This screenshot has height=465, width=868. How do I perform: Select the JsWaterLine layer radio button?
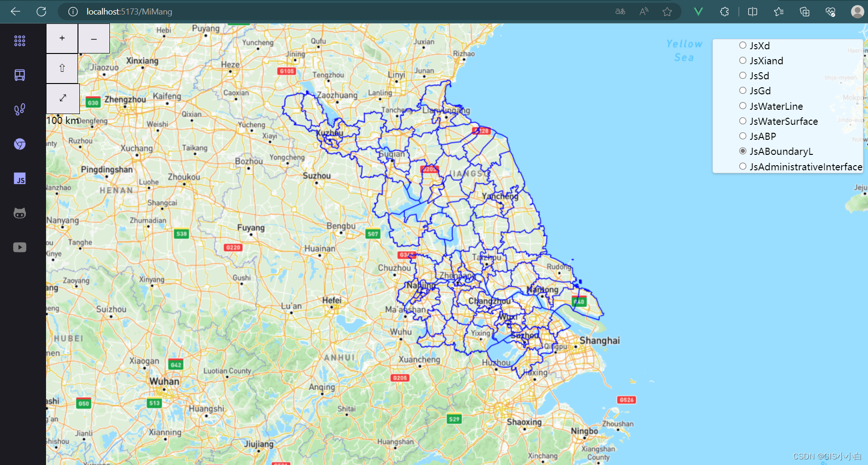click(x=743, y=106)
